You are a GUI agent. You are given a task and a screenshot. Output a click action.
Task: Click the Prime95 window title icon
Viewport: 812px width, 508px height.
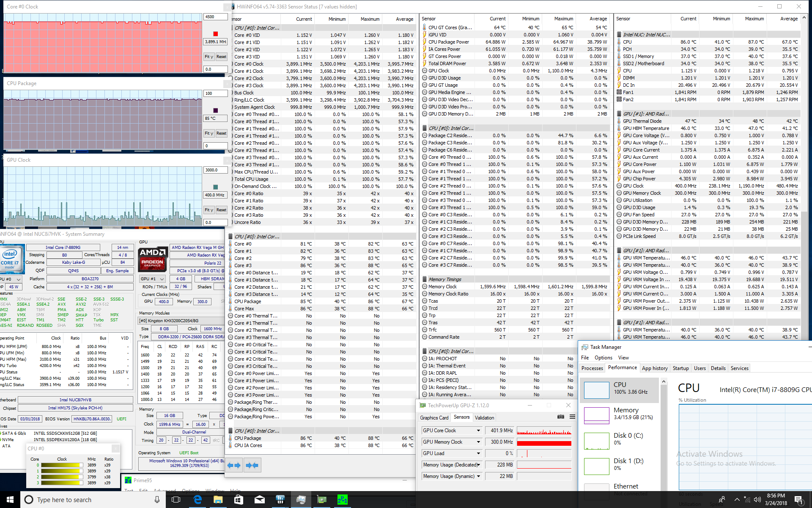click(128, 480)
